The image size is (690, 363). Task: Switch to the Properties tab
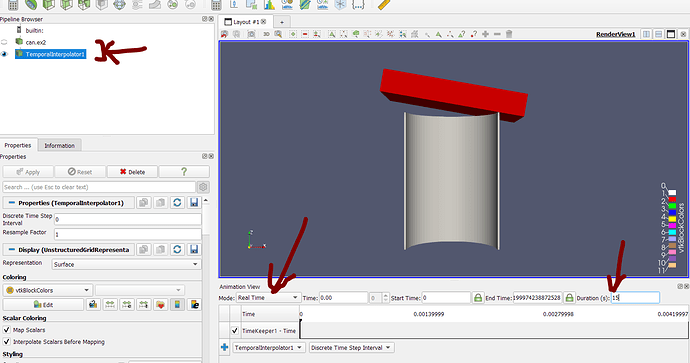pos(18,145)
